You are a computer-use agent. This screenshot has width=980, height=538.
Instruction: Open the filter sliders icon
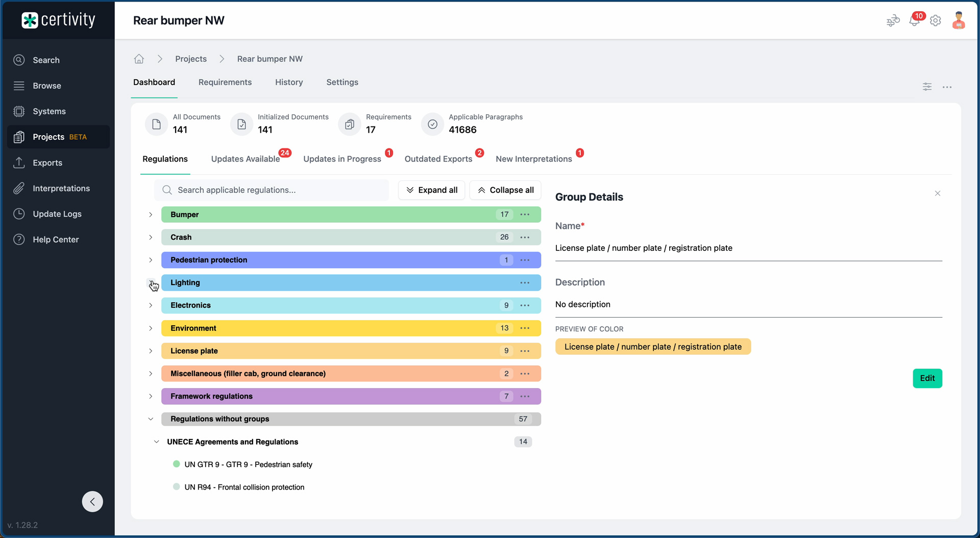pyautogui.click(x=927, y=87)
